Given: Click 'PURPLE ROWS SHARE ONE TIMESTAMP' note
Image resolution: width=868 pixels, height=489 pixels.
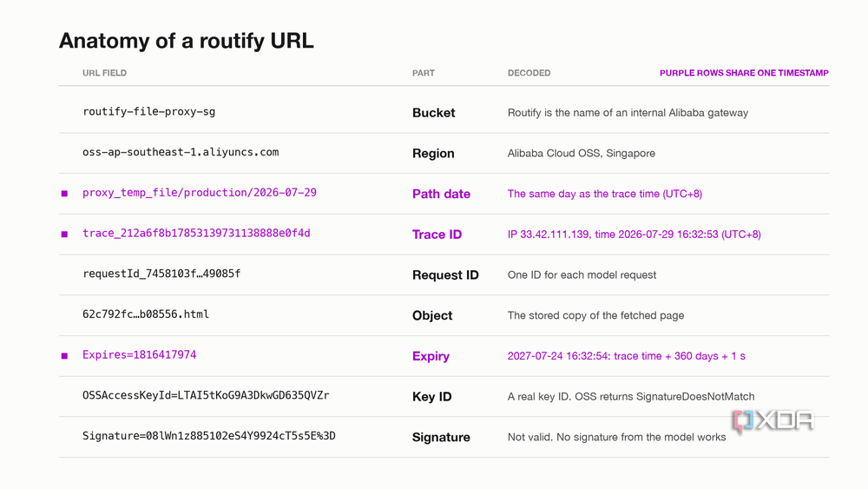Looking at the screenshot, I should [x=744, y=73].
